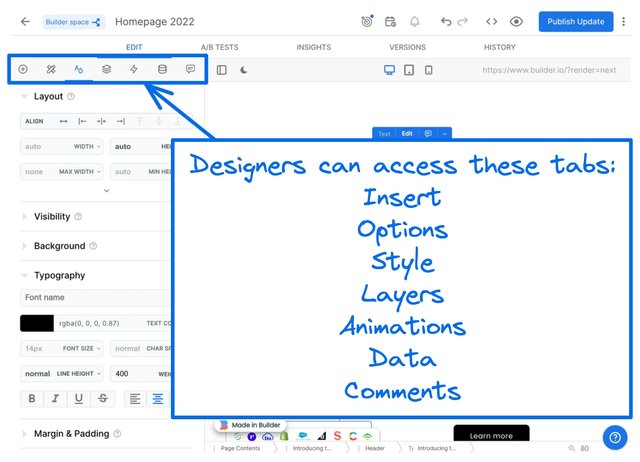Viewport: 640px width, 462px height.
Task: Open the LINE HEIGHT unit dropdown
Action: point(78,374)
